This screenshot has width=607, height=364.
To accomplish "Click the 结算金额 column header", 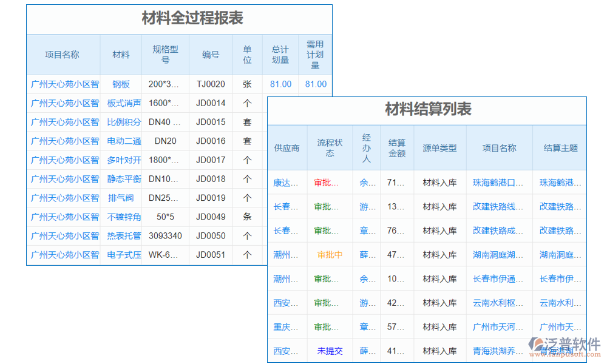I will (397, 148).
